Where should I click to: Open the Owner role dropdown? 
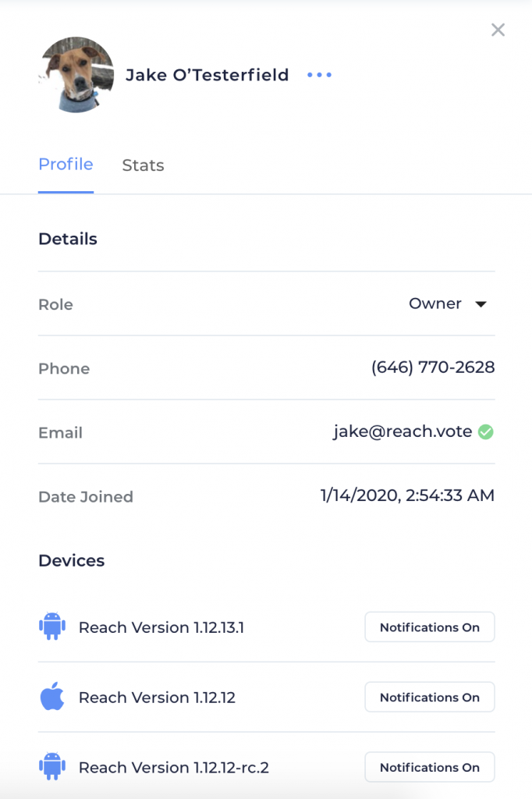(x=448, y=304)
